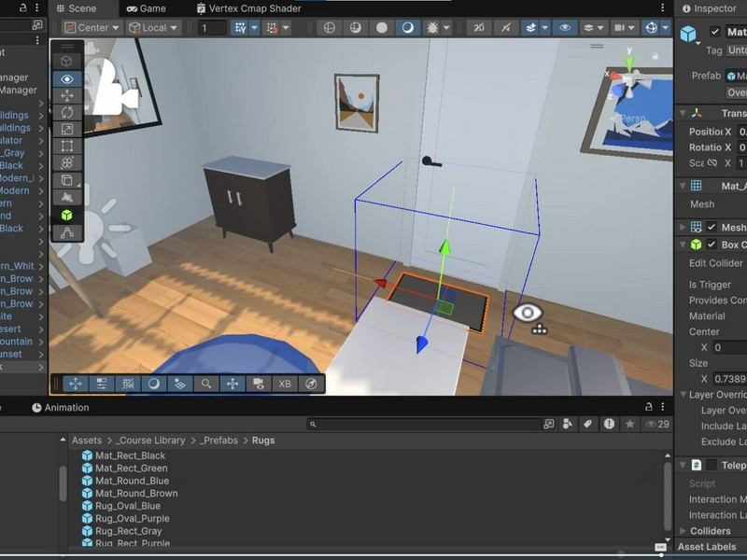
Task: Open the Vertex Cmap Shader tab
Action: (248, 8)
